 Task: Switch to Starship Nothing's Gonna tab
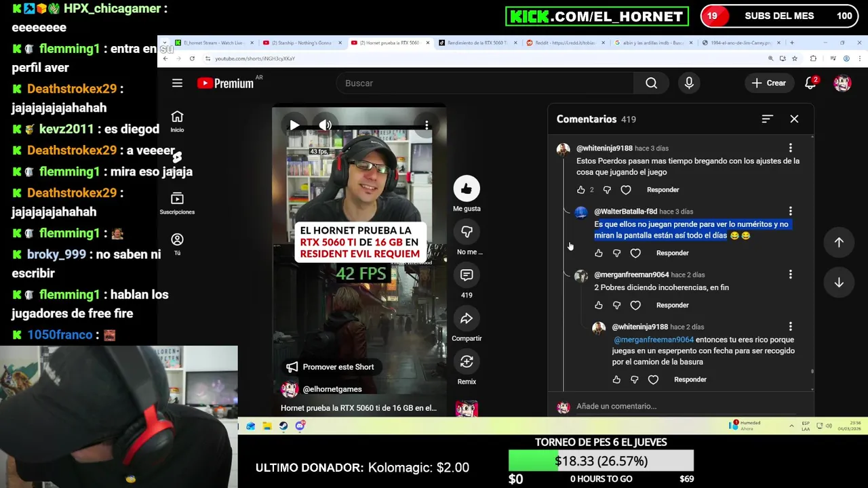pos(302,43)
